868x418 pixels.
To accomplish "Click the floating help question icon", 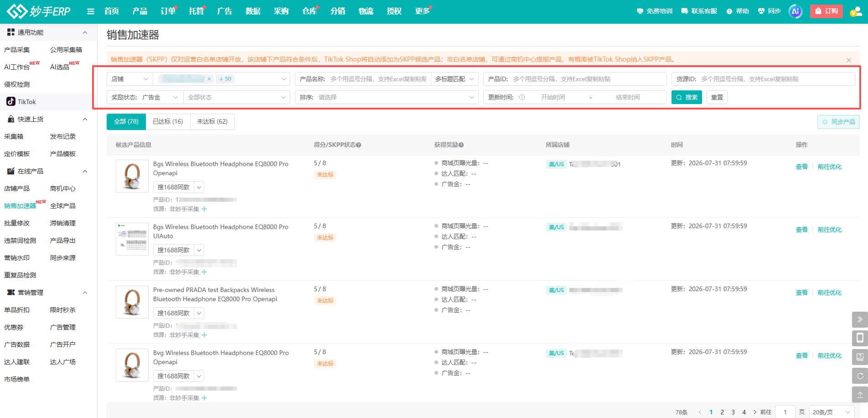I will click(860, 357).
